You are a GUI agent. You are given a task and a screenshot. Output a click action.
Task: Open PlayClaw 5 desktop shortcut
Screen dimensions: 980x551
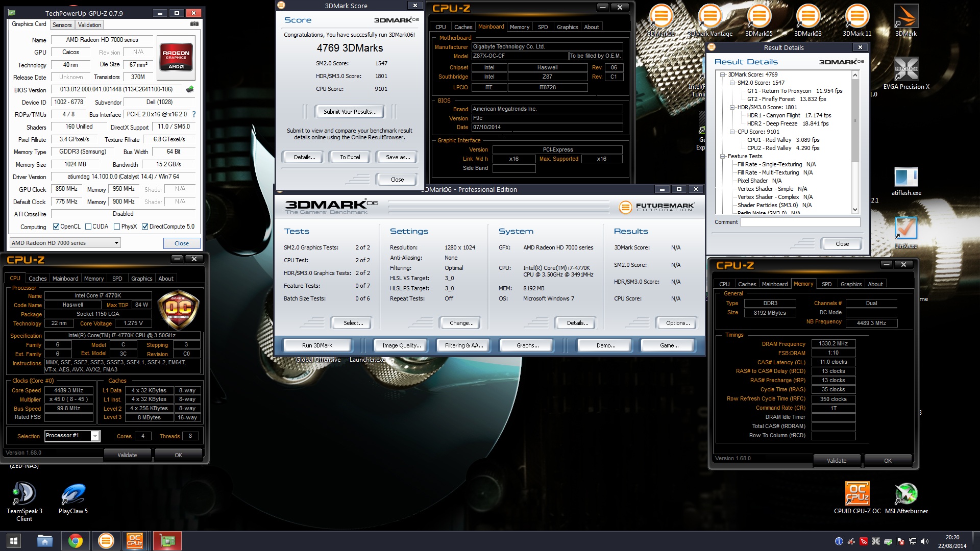pyautogui.click(x=73, y=497)
